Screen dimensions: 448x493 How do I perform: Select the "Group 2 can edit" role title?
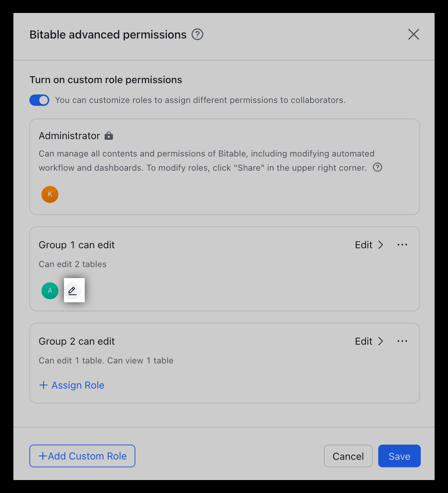[x=77, y=341]
